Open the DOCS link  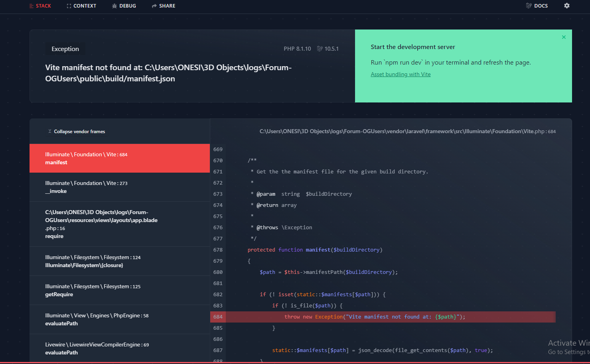(x=537, y=6)
